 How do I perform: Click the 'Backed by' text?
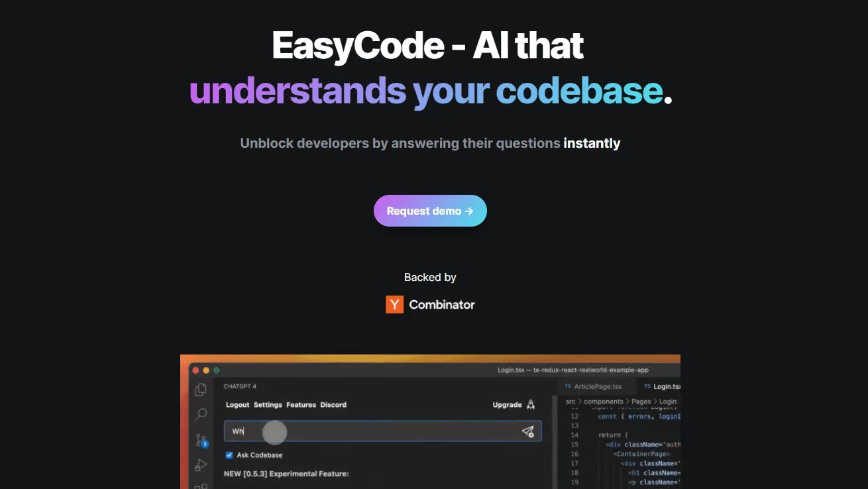pos(430,277)
